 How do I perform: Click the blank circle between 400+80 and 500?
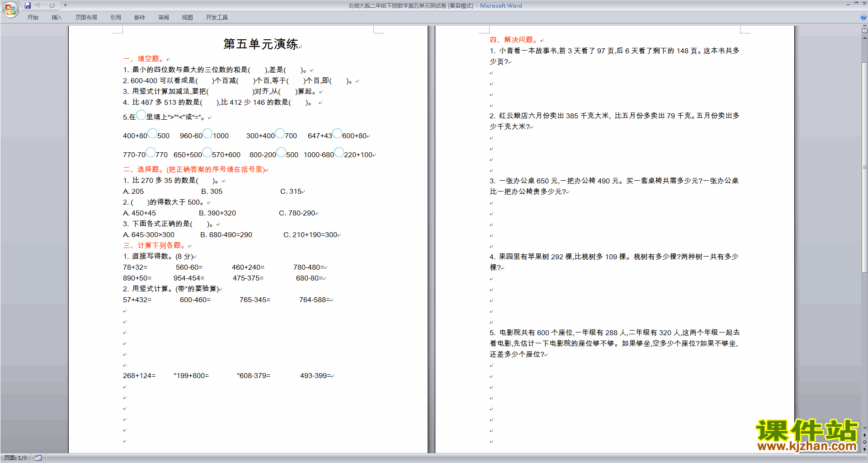click(152, 134)
